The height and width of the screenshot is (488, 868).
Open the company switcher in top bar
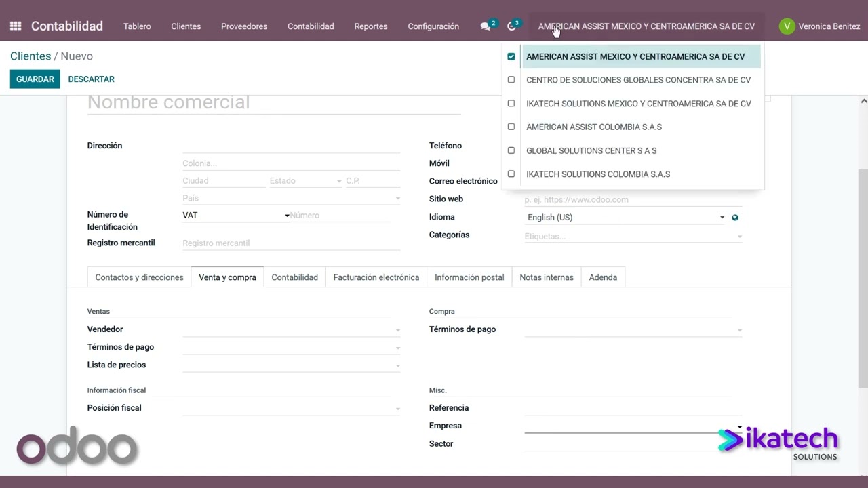pyautogui.click(x=646, y=26)
